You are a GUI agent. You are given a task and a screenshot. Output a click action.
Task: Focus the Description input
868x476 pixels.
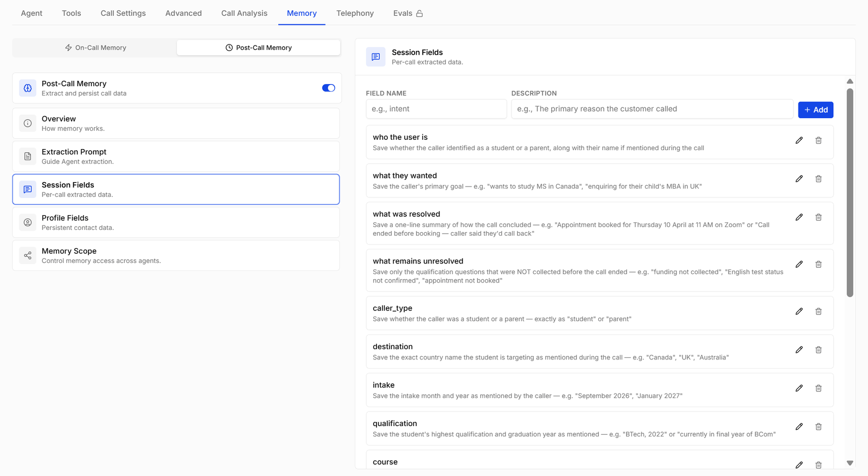(x=652, y=109)
